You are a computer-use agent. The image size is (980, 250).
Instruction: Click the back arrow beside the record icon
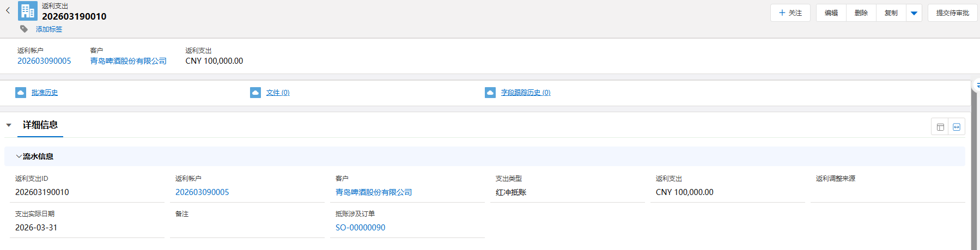point(8,10)
